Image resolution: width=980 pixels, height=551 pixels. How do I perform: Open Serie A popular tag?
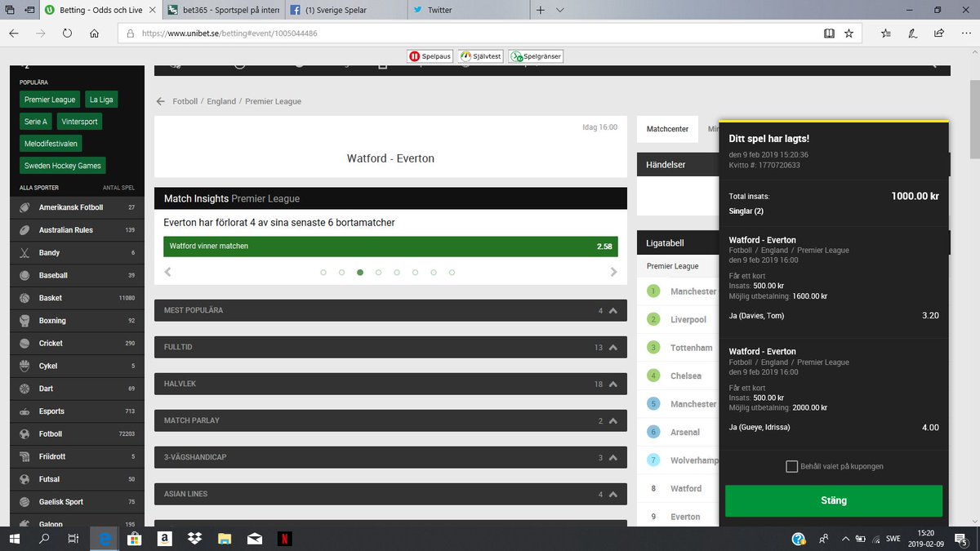click(x=36, y=122)
